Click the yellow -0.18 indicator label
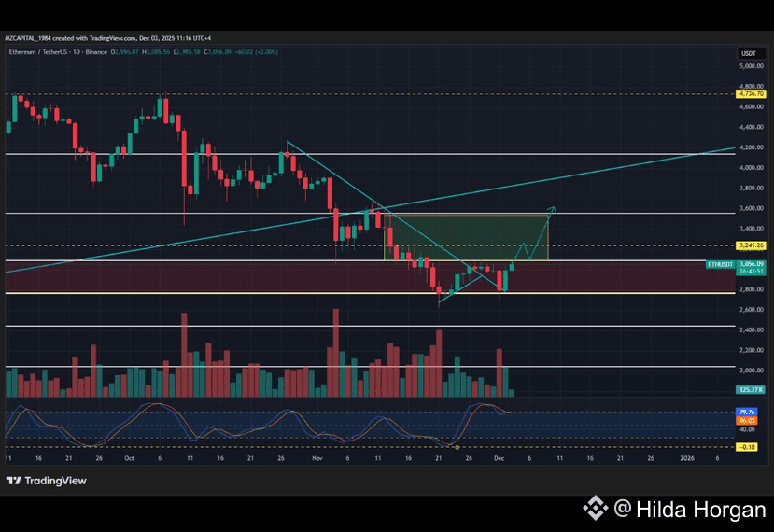 pyautogui.click(x=747, y=447)
